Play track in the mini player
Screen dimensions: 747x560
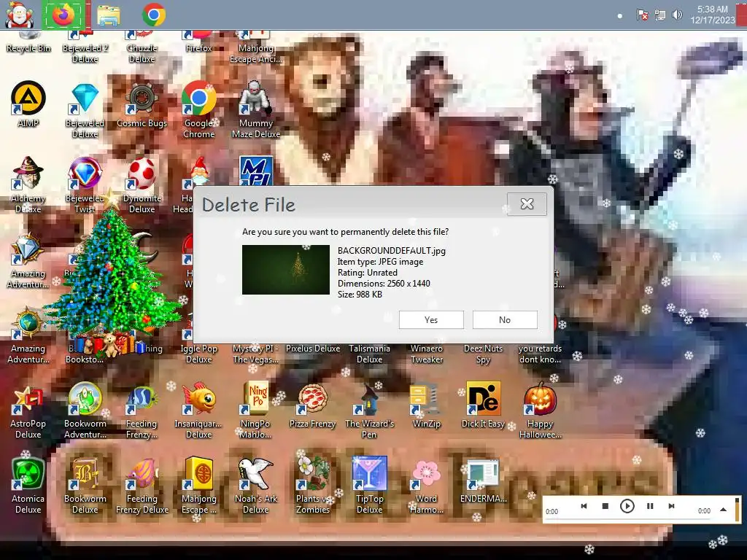pos(627,506)
